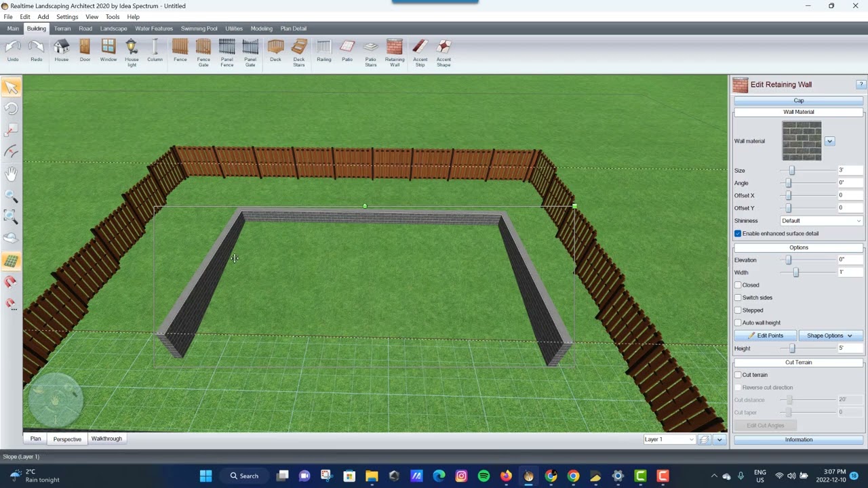This screenshot has width=868, height=488.
Task: Select the Fence Gate tool
Action: (x=203, y=53)
